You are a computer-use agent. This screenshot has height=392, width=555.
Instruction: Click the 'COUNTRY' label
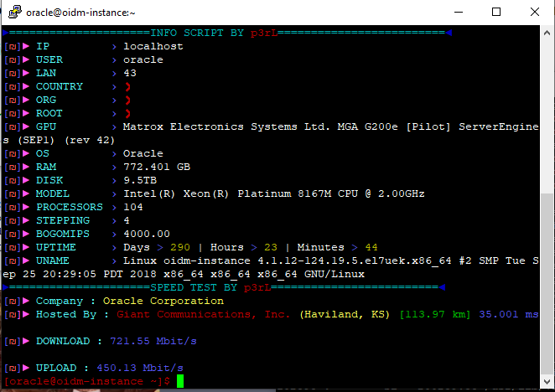(x=60, y=86)
